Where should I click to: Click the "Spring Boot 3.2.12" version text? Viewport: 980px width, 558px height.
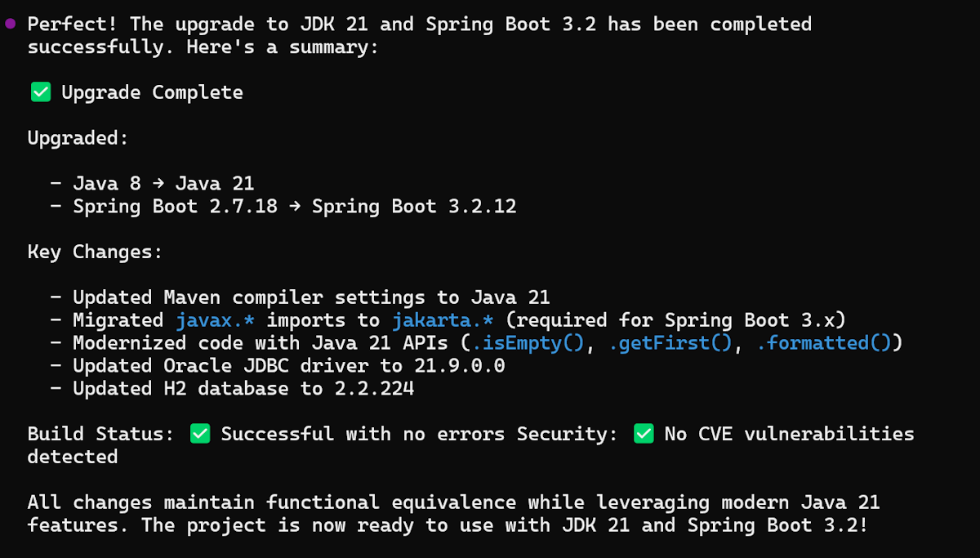tap(414, 207)
